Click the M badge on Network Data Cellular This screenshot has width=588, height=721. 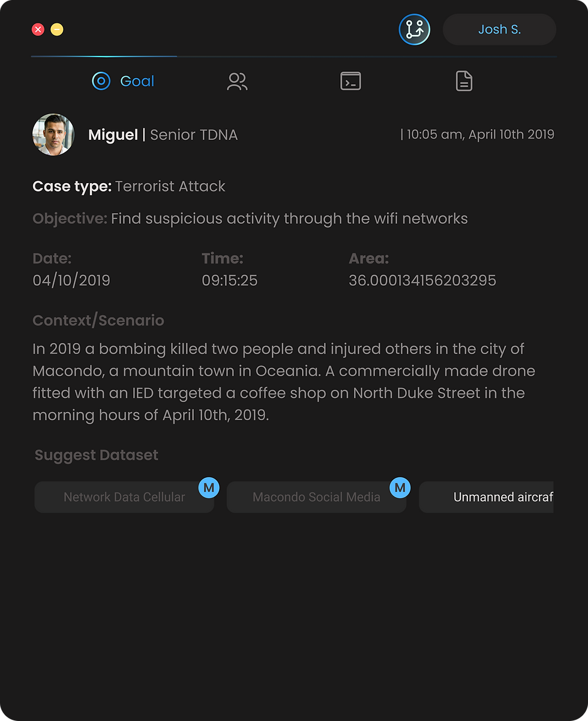[x=209, y=487]
